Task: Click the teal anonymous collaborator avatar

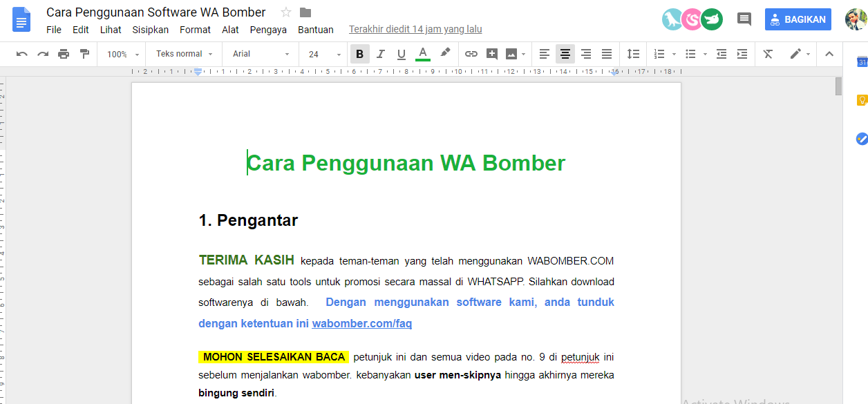Action: point(672,19)
